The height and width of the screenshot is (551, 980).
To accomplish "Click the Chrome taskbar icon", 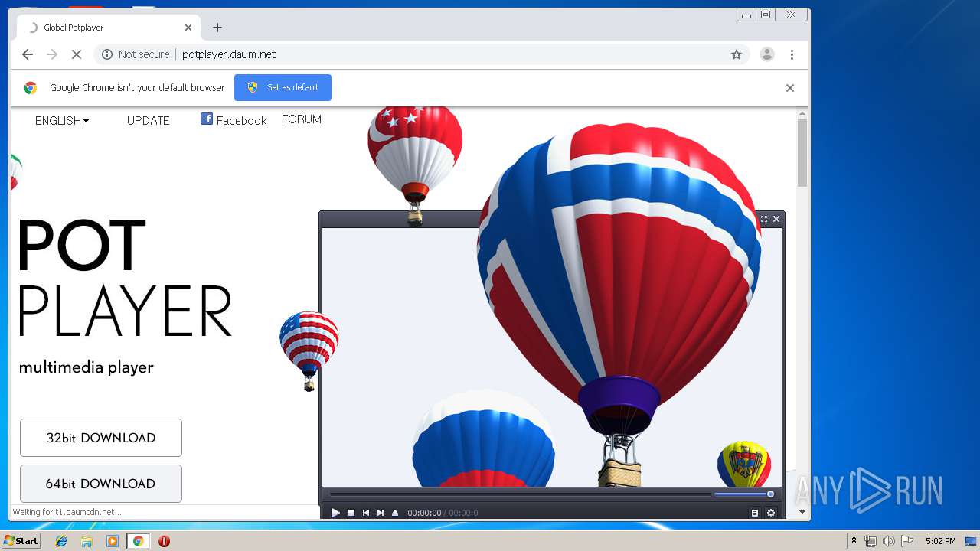I will (x=138, y=541).
